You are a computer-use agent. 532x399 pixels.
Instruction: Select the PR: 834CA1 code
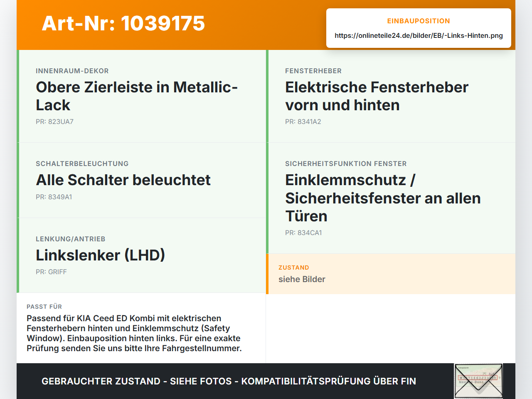pyautogui.click(x=303, y=233)
